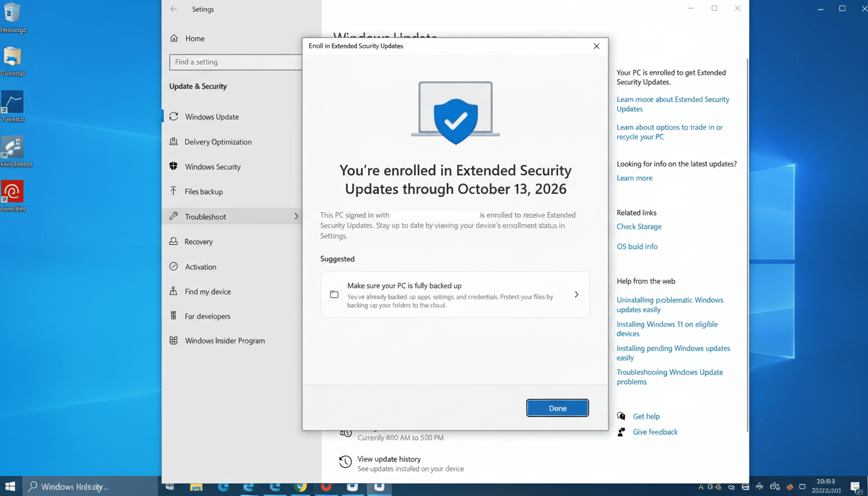Select Recovery in the settings sidebar

click(200, 242)
